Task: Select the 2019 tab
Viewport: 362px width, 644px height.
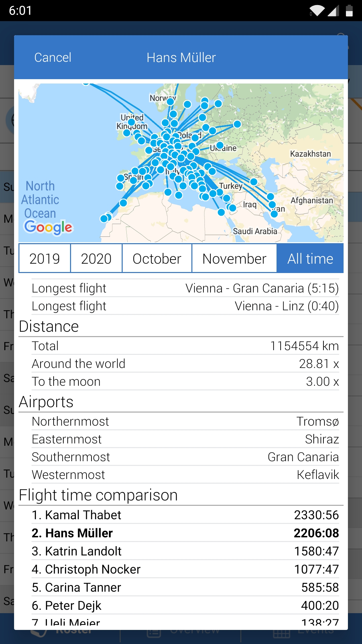Action: (45, 259)
